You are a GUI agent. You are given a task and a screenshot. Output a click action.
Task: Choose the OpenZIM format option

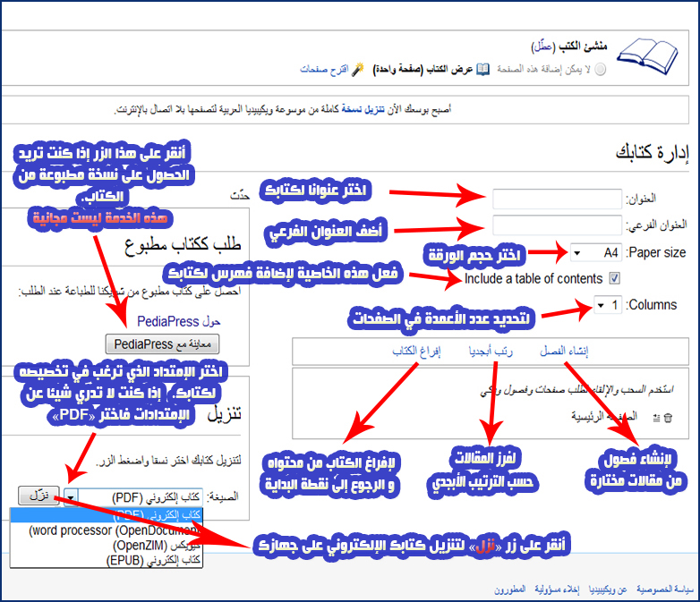[x=107, y=546]
